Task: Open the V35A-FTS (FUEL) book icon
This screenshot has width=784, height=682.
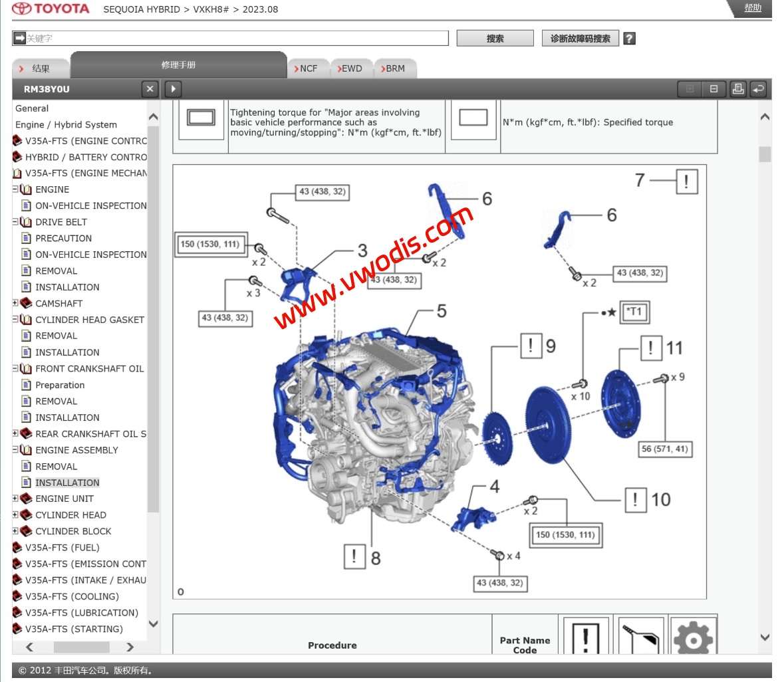Action: click(x=17, y=548)
